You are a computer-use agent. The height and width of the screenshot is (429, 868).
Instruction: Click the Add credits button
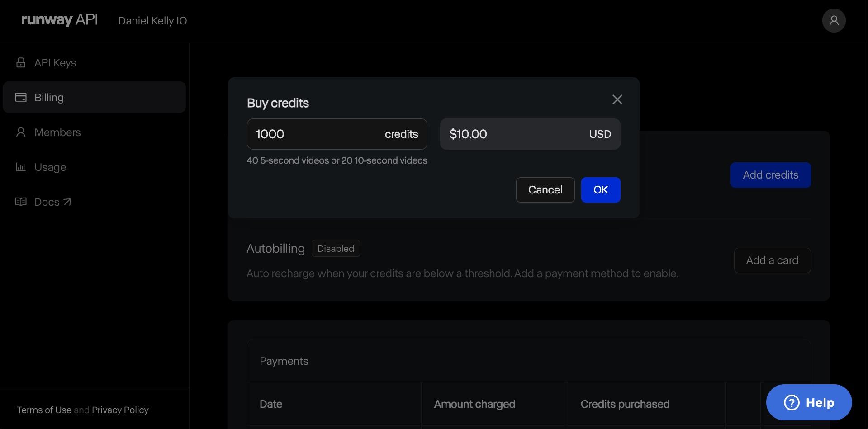770,175
